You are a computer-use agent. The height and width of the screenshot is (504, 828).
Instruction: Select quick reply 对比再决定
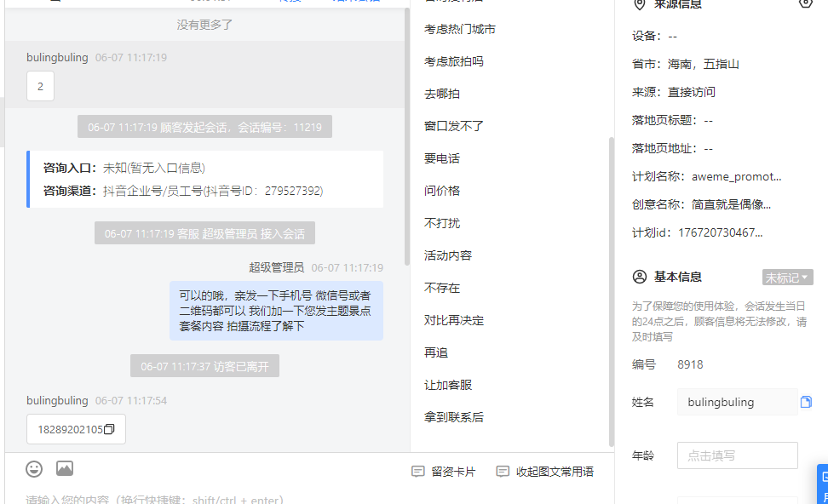pyautogui.click(x=453, y=320)
